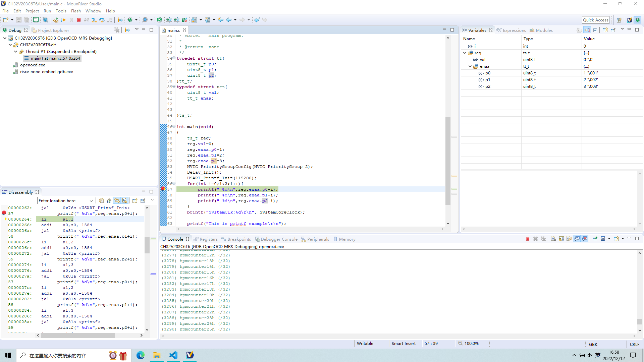The image size is (644, 362).
Task: Open the Memory tab
Action: pos(344,239)
